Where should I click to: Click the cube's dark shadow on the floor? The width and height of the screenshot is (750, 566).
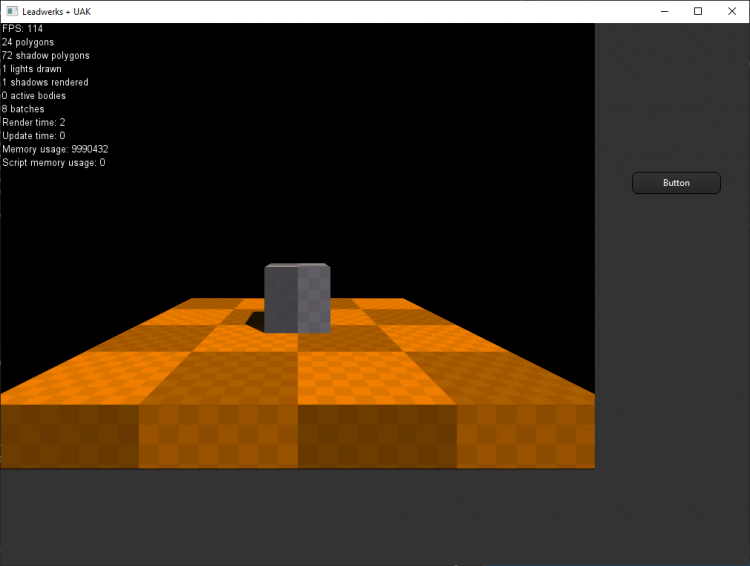click(x=252, y=321)
